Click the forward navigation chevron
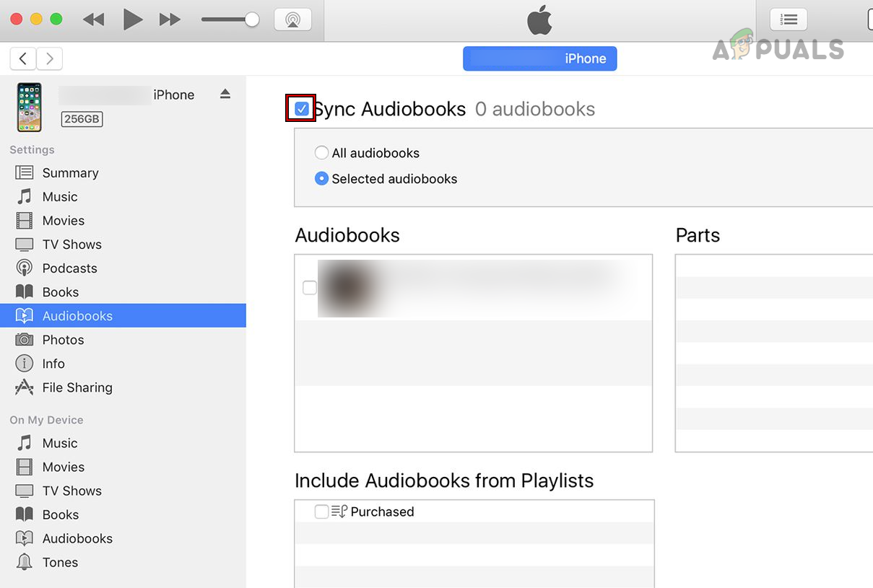873x588 pixels. click(x=48, y=58)
